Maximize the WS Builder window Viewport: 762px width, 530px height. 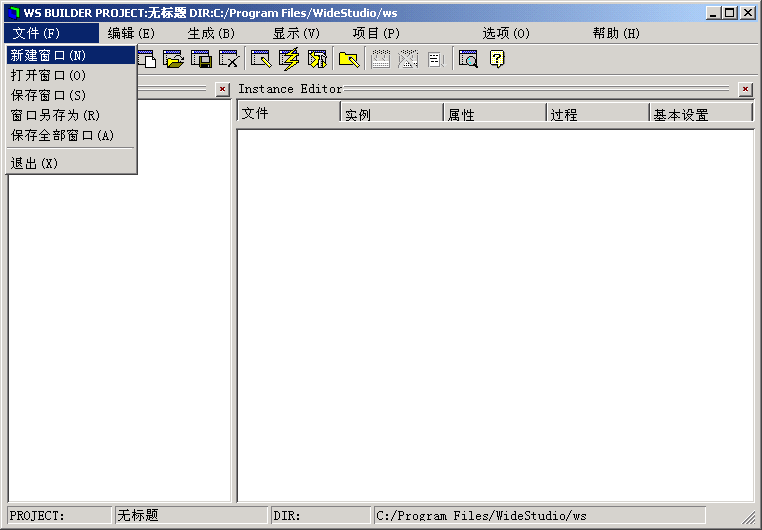(729, 13)
